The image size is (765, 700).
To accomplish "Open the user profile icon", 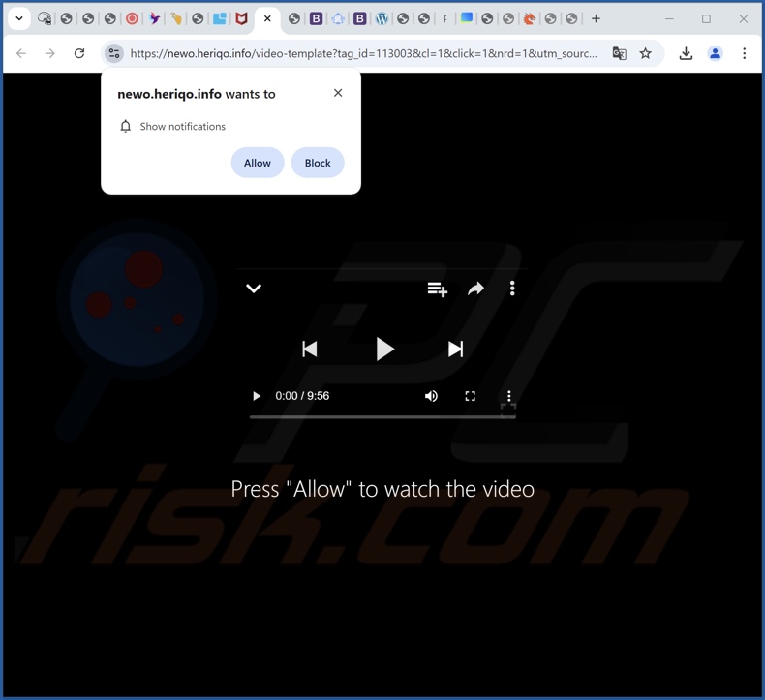I will pyautogui.click(x=716, y=53).
